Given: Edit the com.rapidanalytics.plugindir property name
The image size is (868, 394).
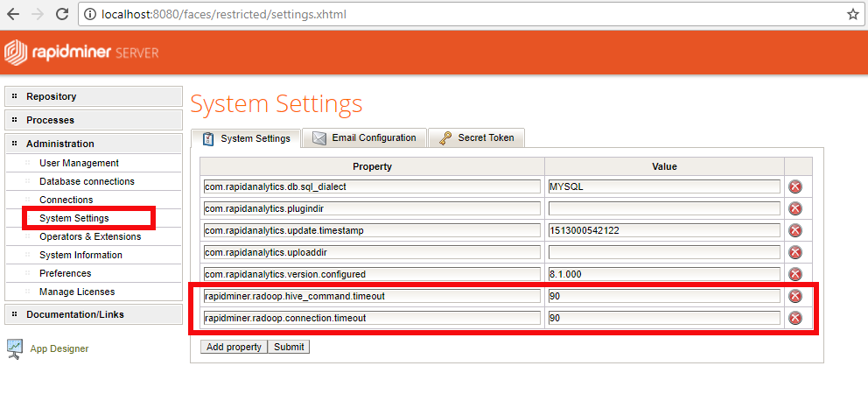Looking at the screenshot, I should (x=372, y=208).
